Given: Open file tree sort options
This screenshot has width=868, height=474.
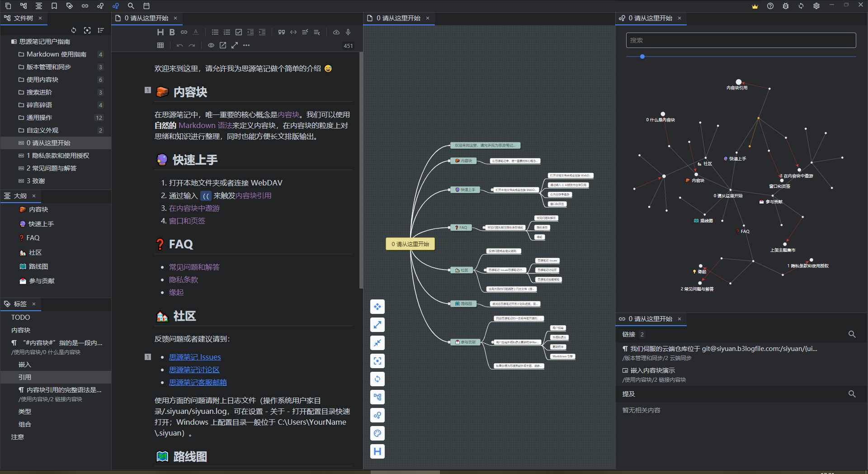Looking at the screenshot, I should click(x=101, y=30).
